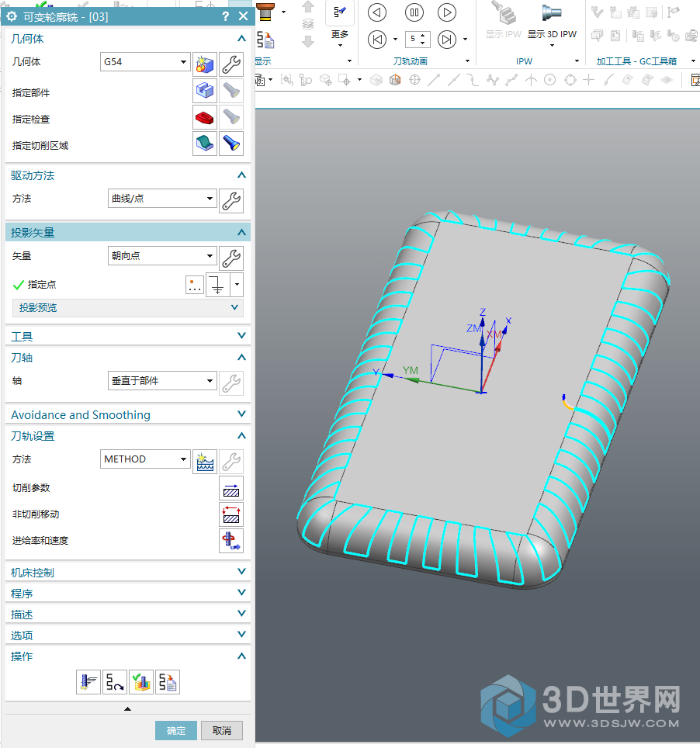Expand the 工具 section
700x748 pixels.
(x=128, y=336)
